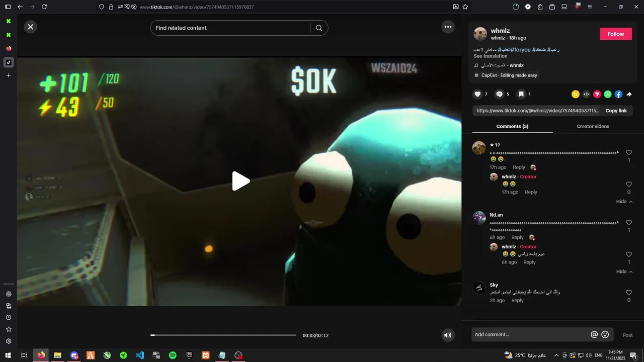The width and height of the screenshot is (644, 362).
Task: Bookmark this page with star icon
Action: click(x=465, y=7)
